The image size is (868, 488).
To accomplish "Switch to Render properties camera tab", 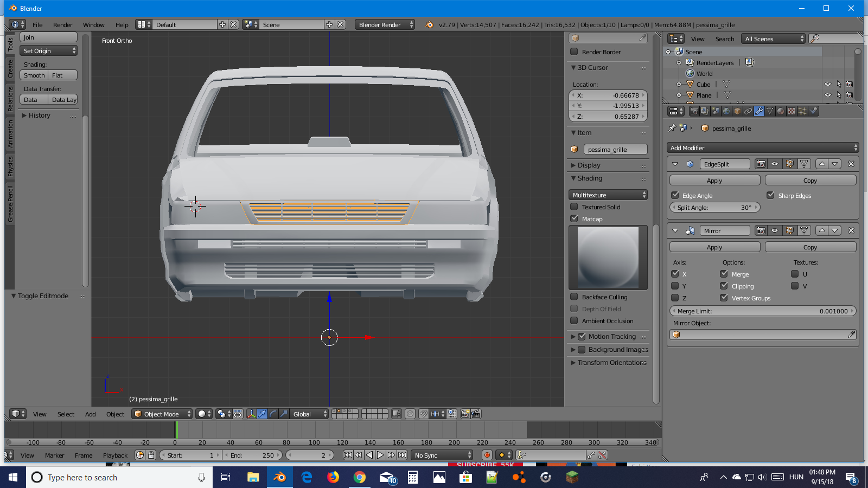I will [x=694, y=111].
